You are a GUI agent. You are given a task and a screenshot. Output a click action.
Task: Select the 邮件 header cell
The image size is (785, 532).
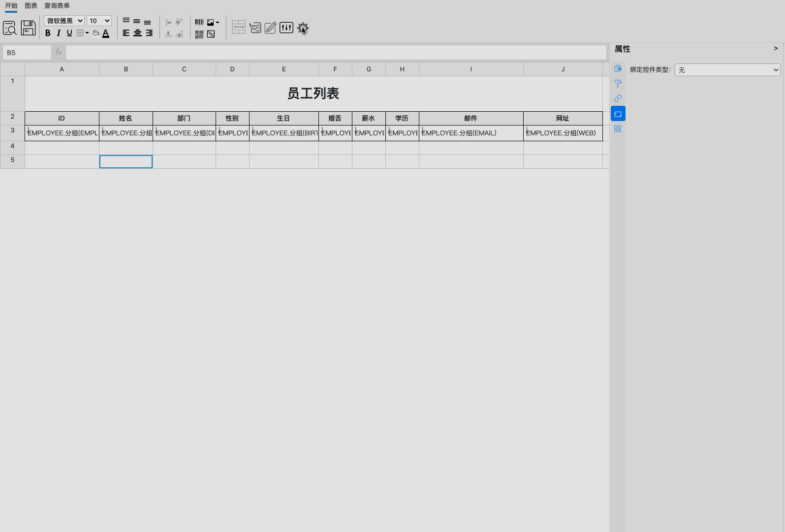tap(471, 119)
